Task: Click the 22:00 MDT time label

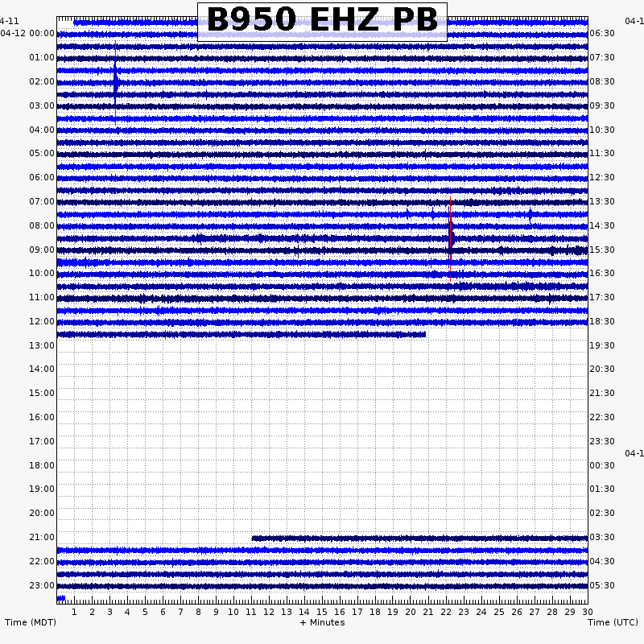Action: click(42, 562)
